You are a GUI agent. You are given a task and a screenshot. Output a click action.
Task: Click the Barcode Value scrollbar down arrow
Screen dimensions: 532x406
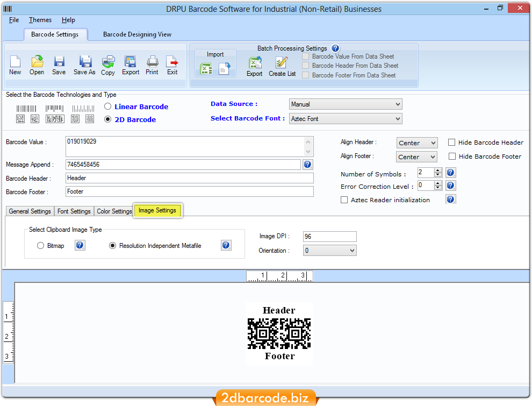click(x=308, y=152)
